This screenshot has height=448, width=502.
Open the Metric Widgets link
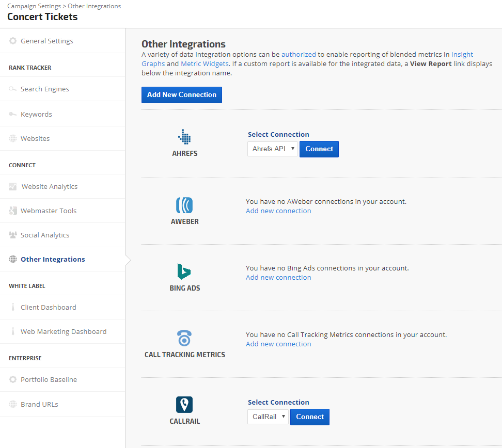[205, 63]
